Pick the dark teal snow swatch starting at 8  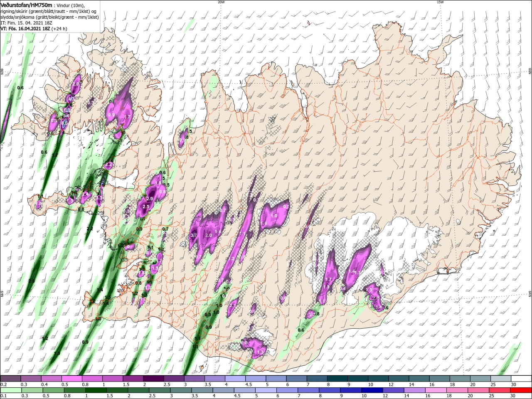tap(337, 379)
